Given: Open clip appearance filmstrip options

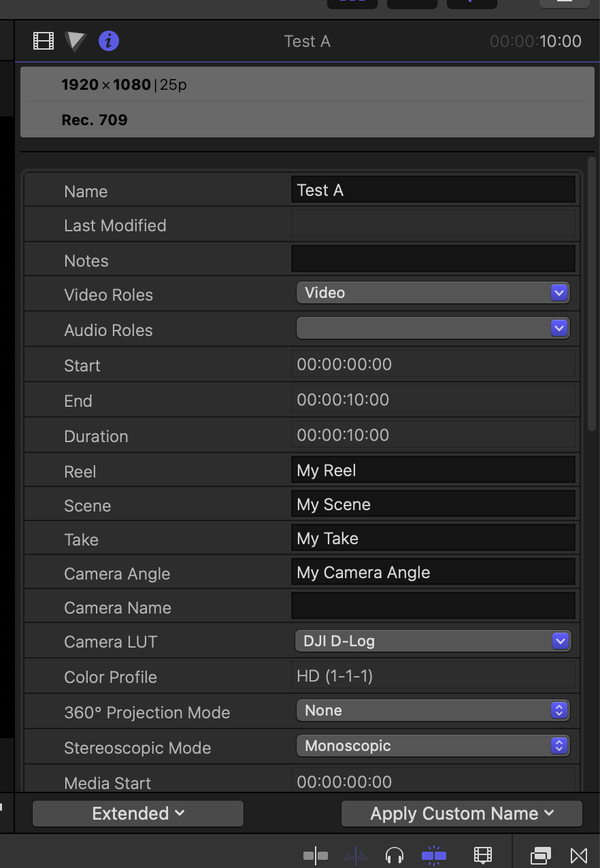Looking at the screenshot, I should tap(483, 855).
